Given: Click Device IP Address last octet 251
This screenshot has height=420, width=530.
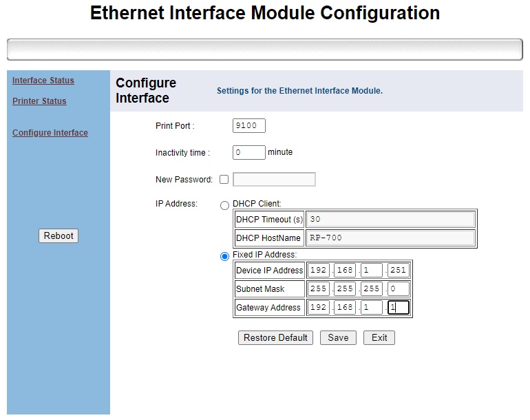Looking at the screenshot, I should 398,271.
